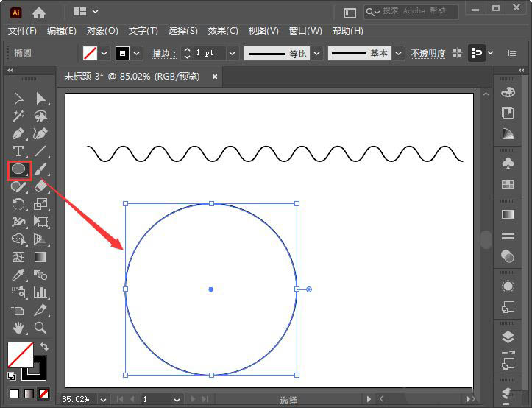The width and height of the screenshot is (532, 408).
Task: Select the Direct Selection tool
Action: (40, 99)
